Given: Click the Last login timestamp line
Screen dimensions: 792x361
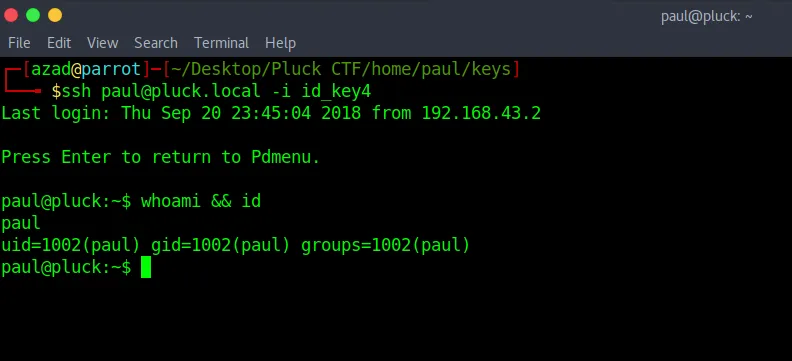Looking at the screenshot, I should pos(271,113).
